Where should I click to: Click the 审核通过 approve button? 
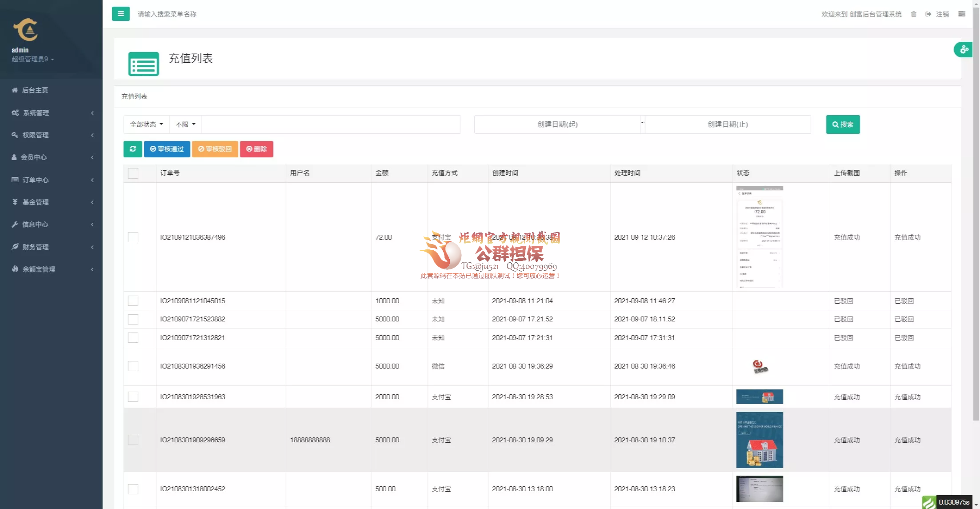point(167,149)
